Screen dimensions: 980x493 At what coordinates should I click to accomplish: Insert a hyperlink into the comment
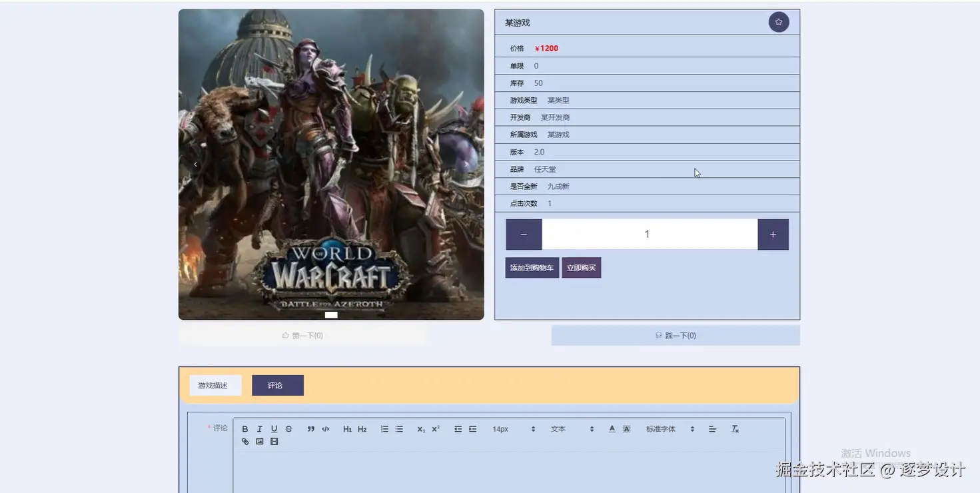pos(245,442)
